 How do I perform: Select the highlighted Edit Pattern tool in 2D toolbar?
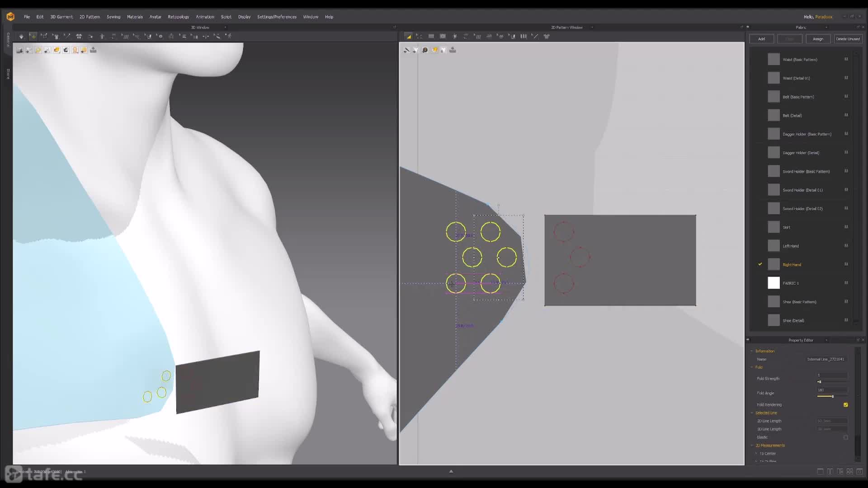tap(409, 36)
